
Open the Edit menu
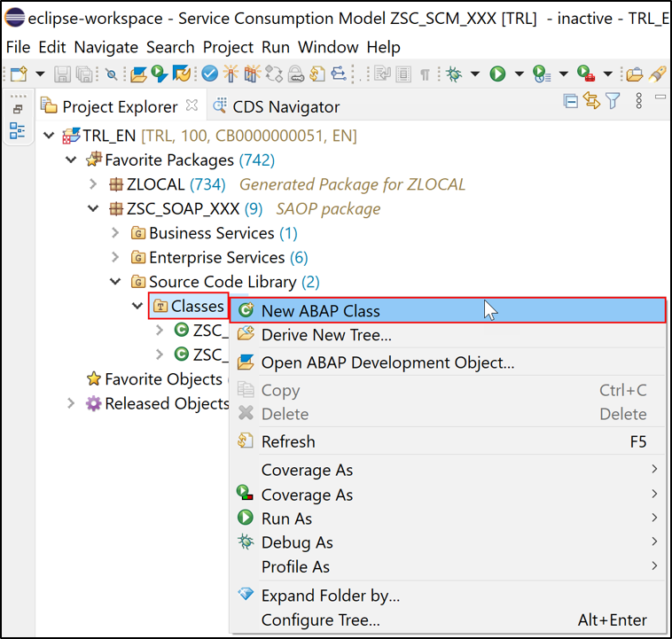click(51, 47)
